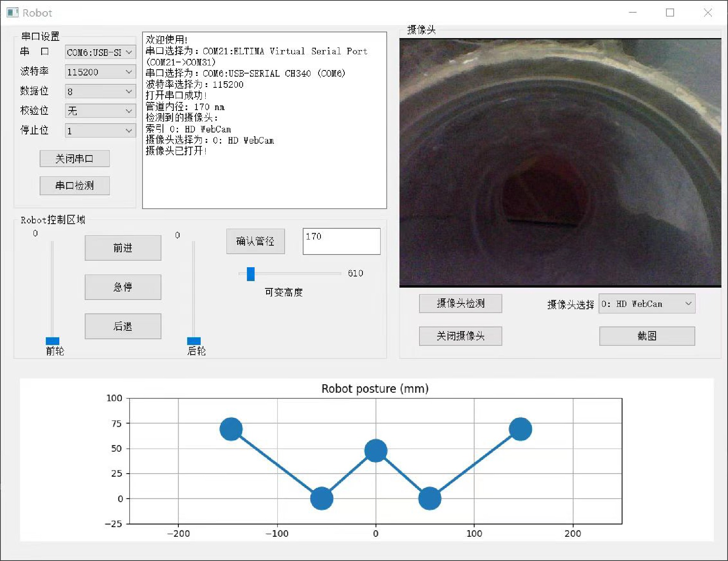Open the 数据位 data bits dropdown
Screen dimensions: 728x561
pyautogui.click(x=100, y=92)
